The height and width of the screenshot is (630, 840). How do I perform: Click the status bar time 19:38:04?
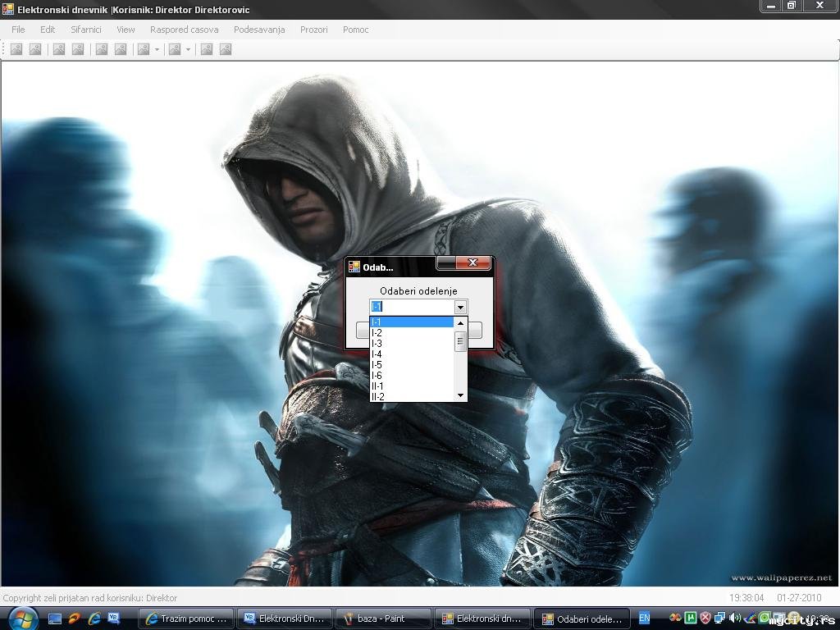coord(746,598)
